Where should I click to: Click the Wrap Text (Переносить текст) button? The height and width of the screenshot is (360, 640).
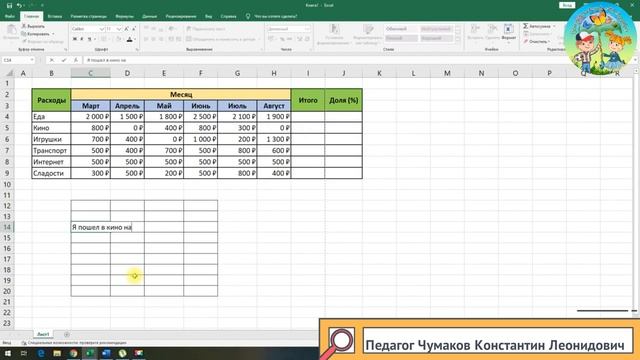pos(206,29)
